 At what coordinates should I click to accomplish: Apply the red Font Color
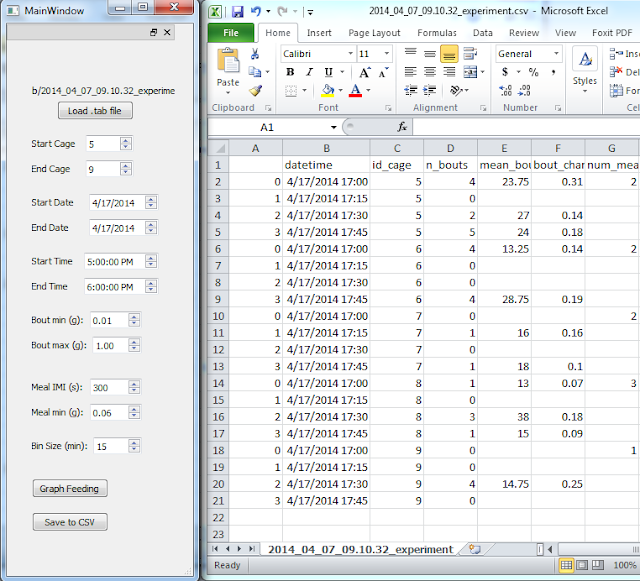tap(356, 91)
